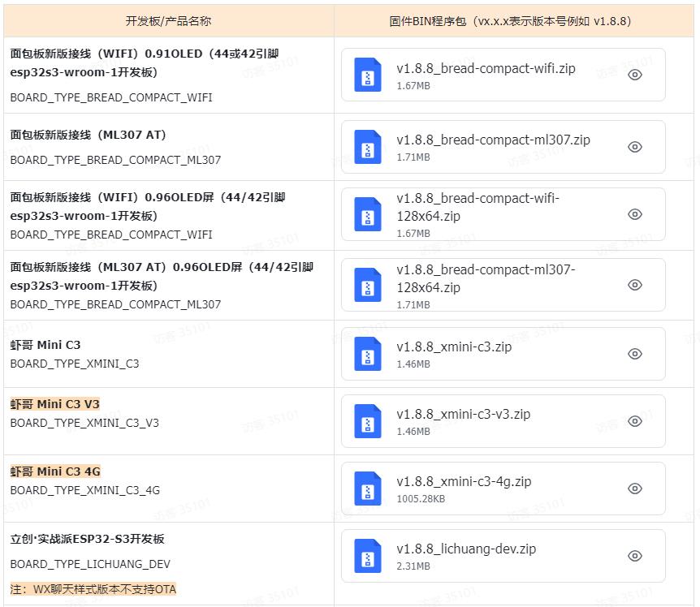Preview v1.8.8_xmini-c3.zip using eye icon

click(x=635, y=354)
